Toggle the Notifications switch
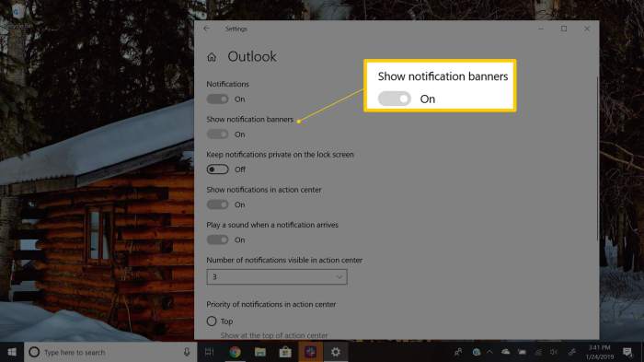This screenshot has width=644, height=362. point(217,99)
